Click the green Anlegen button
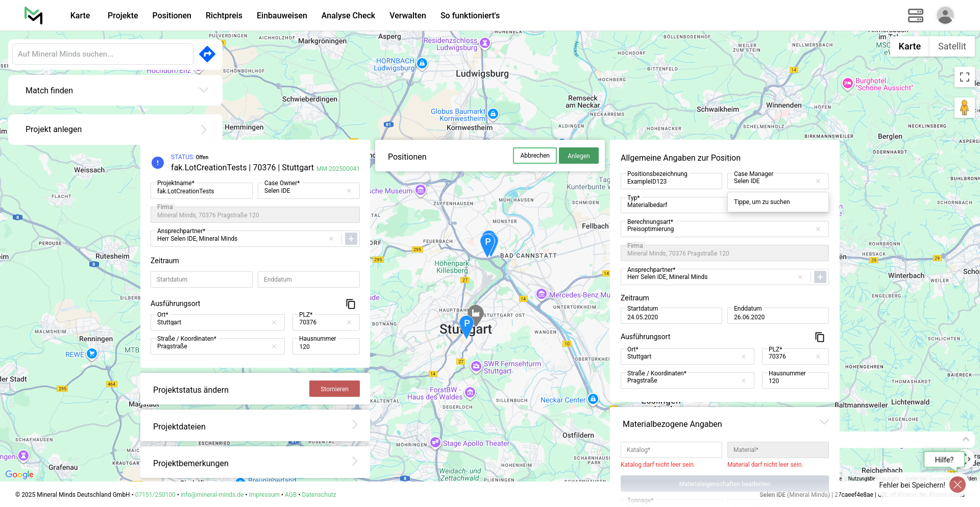Viewport: 980px width, 507px height. point(578,156)
